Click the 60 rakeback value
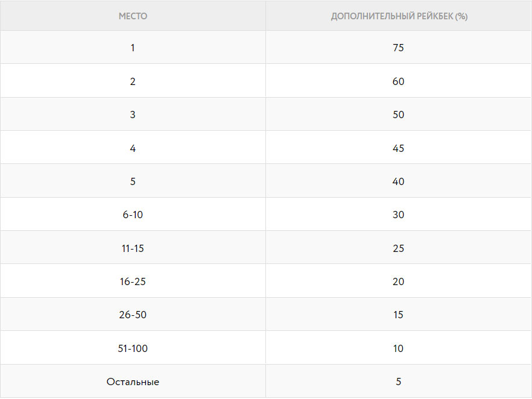The image size is (532, 399). (398, 81)
